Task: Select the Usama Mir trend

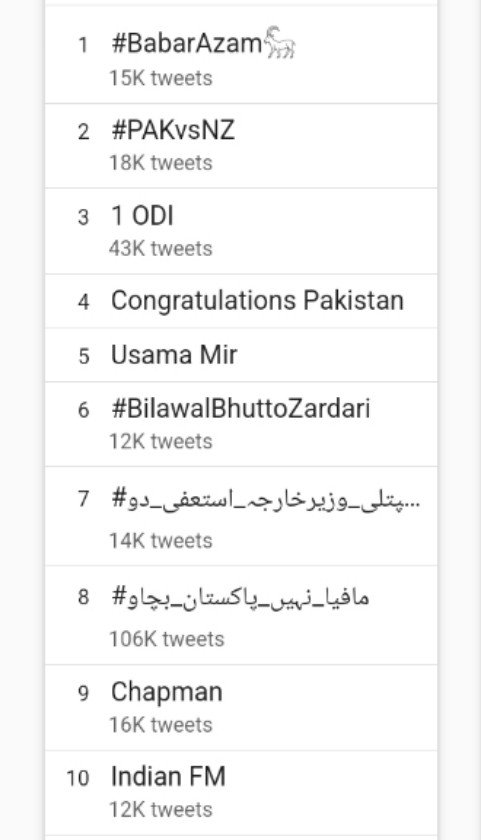Action: coord(241,355)
